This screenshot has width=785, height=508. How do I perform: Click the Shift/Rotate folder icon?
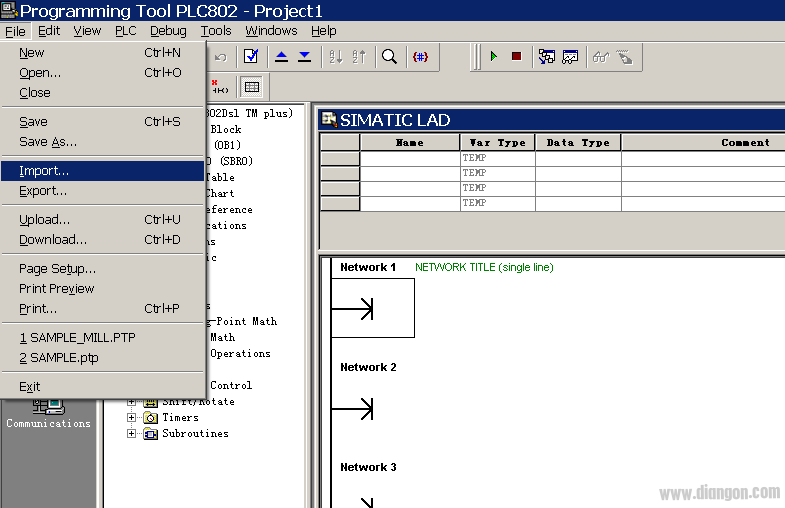[151, 402]
